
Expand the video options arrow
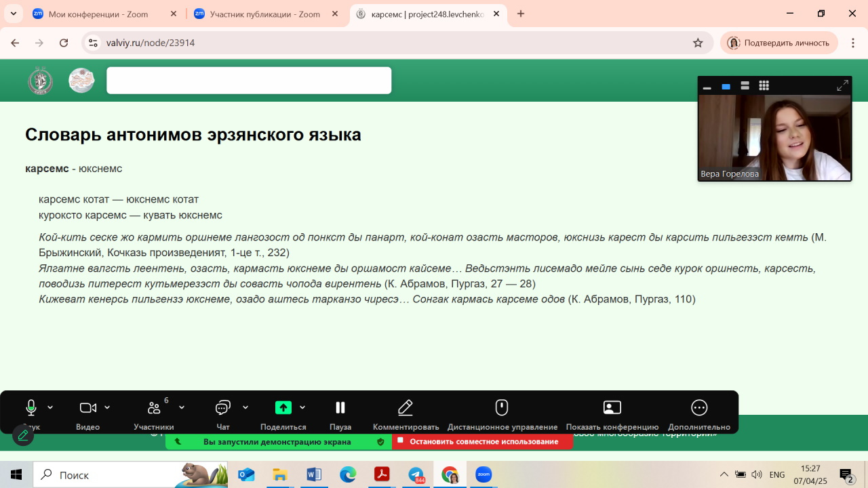click(107, 407)
